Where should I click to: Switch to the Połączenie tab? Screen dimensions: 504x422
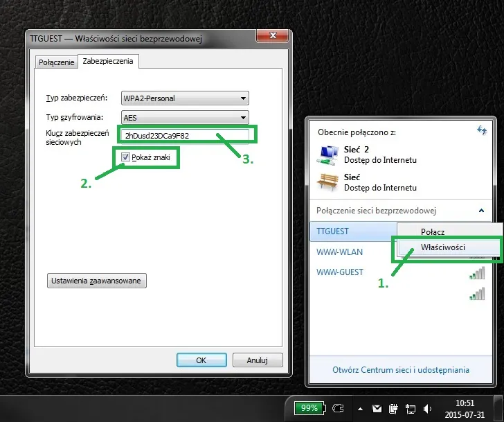click(x=56, y=62)
